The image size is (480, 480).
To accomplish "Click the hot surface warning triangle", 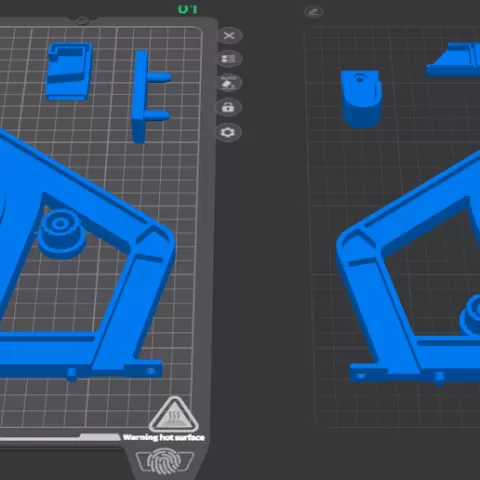I will (174, 414).
